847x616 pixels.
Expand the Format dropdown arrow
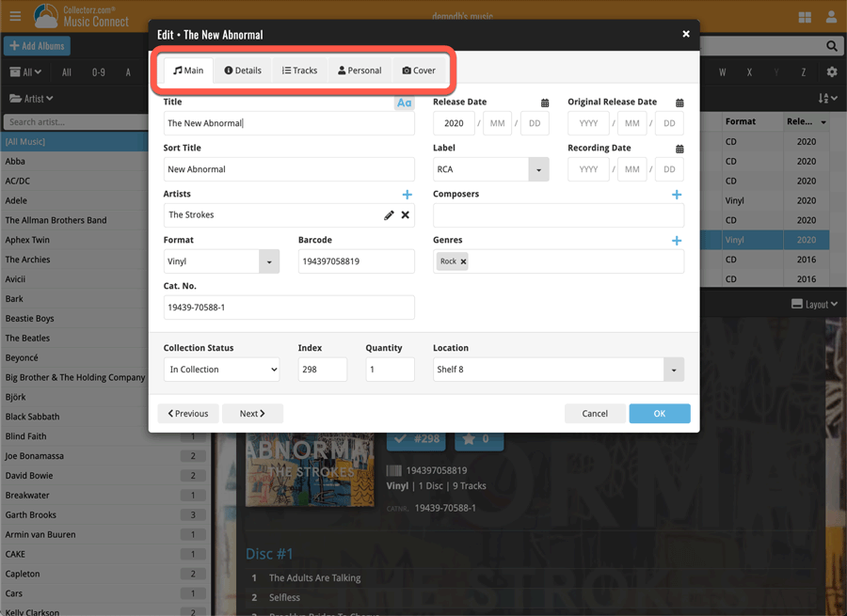pyautogui.click(x=269, y=261)
